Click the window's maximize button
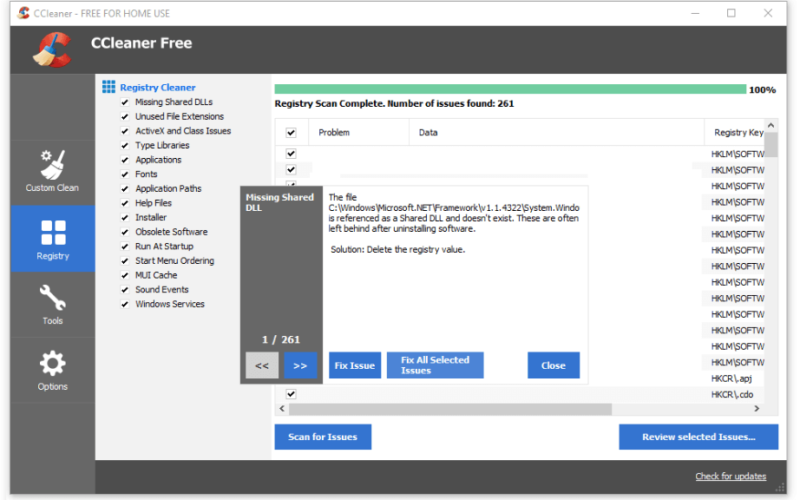 point(731,13)
